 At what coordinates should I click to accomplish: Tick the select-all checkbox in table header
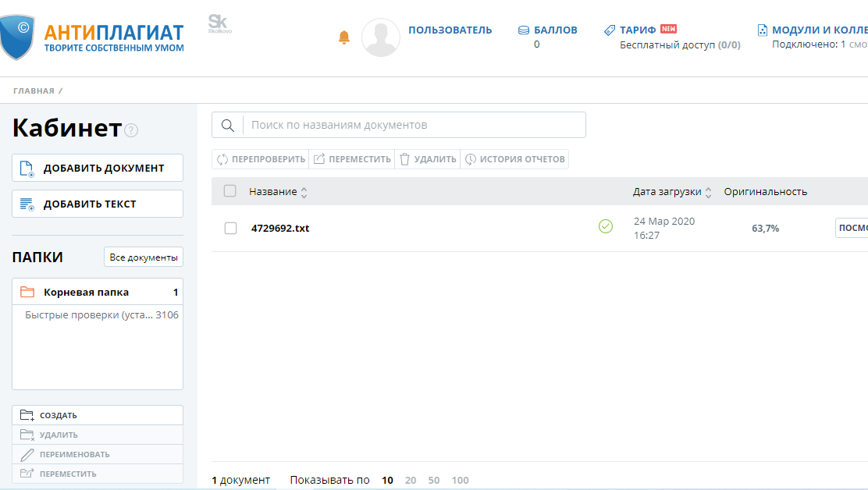229,191
